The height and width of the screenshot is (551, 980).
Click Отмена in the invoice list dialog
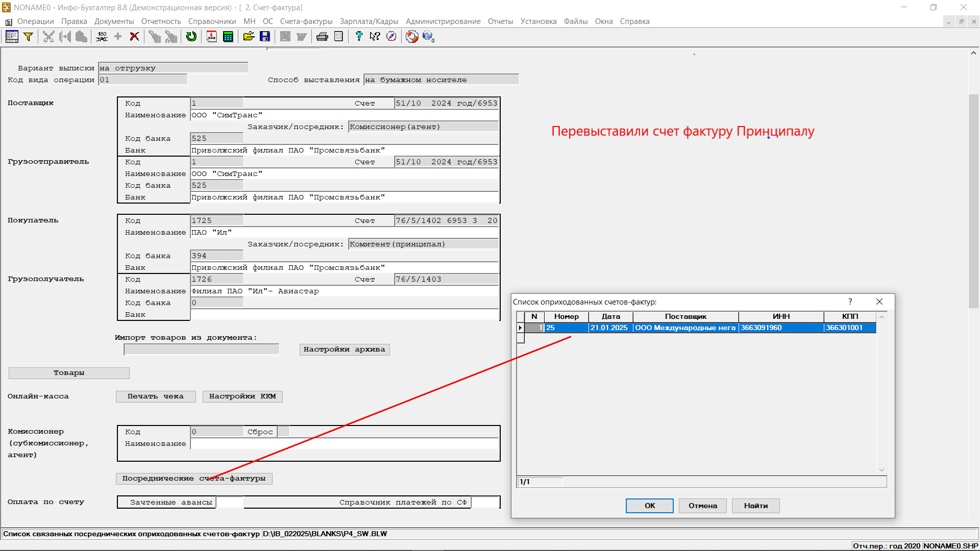702,506
